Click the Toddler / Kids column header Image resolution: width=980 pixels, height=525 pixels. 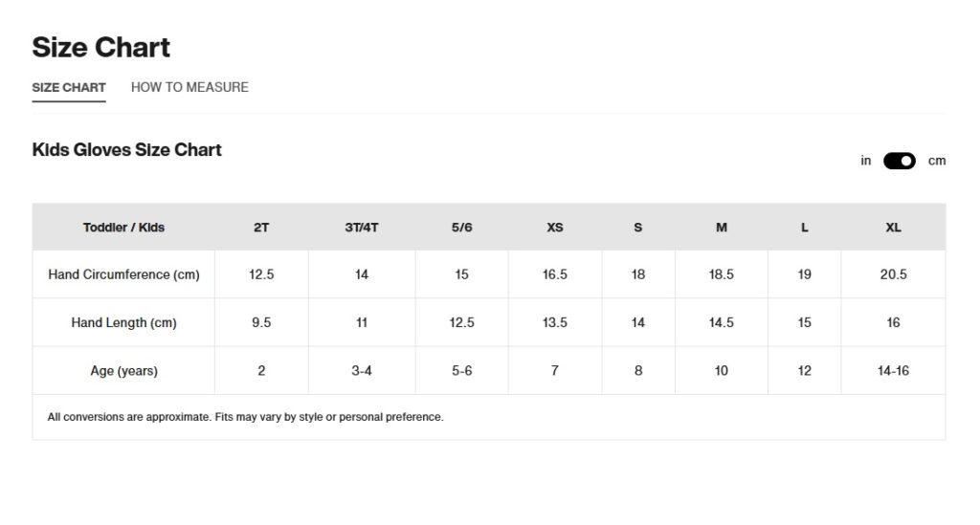(123, 228)
